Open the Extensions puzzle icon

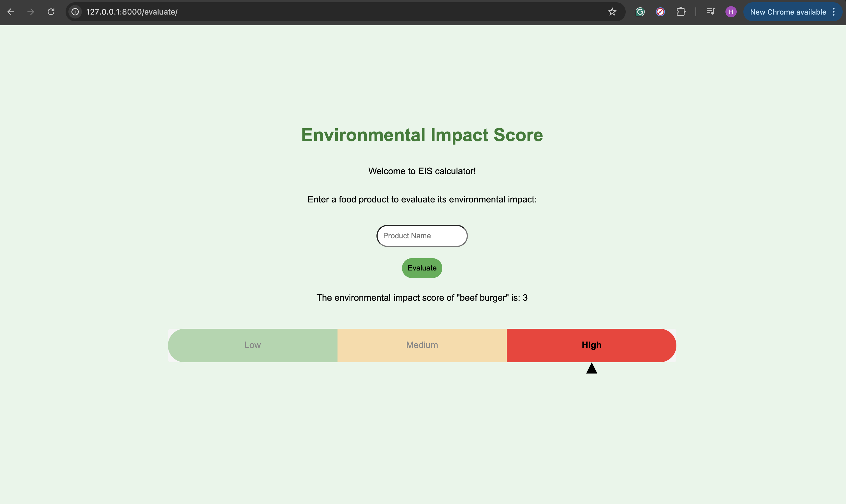tap(680, 12)
